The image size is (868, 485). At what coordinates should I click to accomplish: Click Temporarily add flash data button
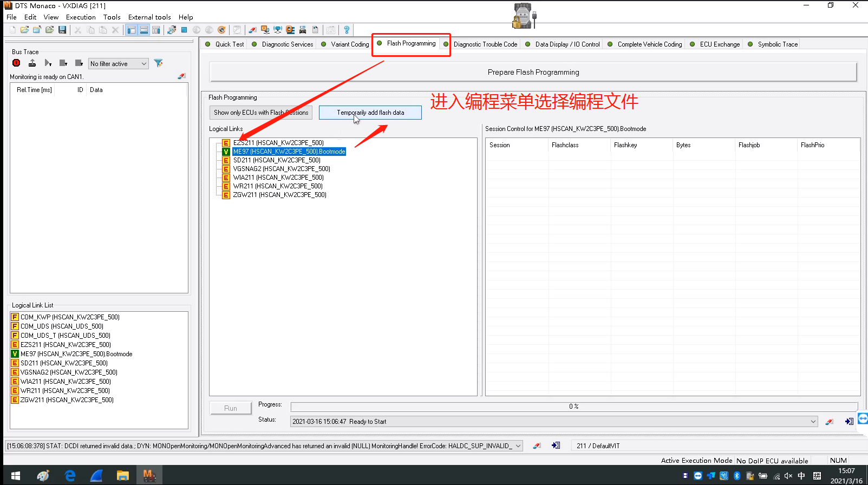click(370, 113)
